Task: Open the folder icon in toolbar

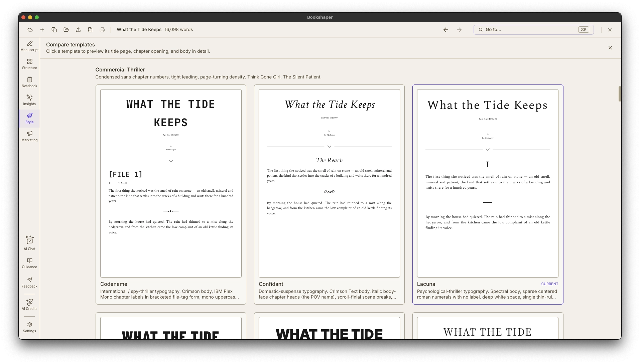Action: click(66, 30)
